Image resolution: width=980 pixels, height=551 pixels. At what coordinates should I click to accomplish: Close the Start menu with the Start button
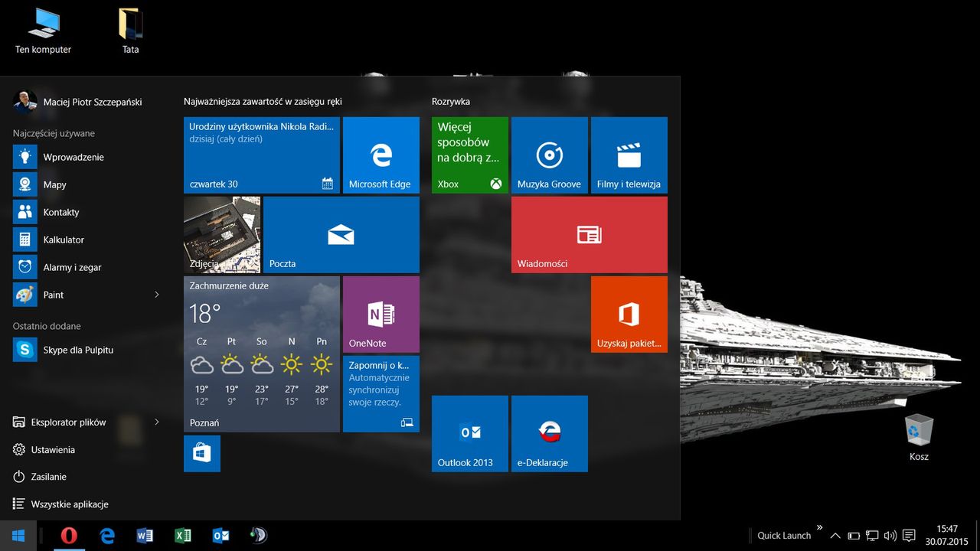tap(18, 536)
